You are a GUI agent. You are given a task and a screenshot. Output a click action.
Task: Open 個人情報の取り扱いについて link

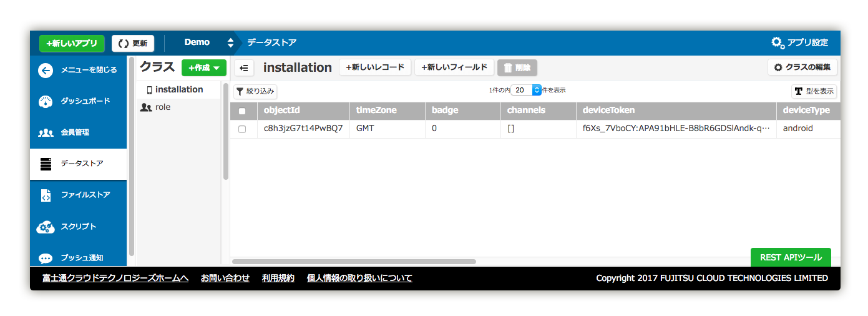(x=359, y=278)
